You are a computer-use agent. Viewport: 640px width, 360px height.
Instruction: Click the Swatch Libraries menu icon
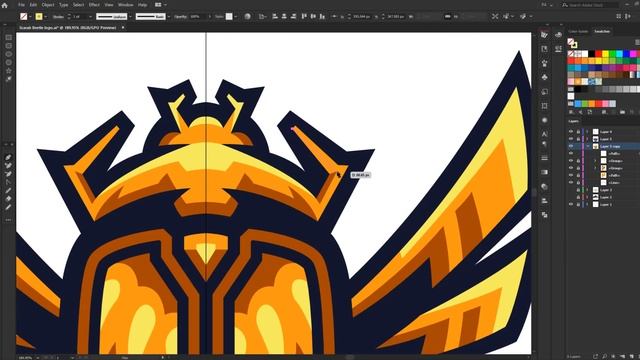click(571, 112)
